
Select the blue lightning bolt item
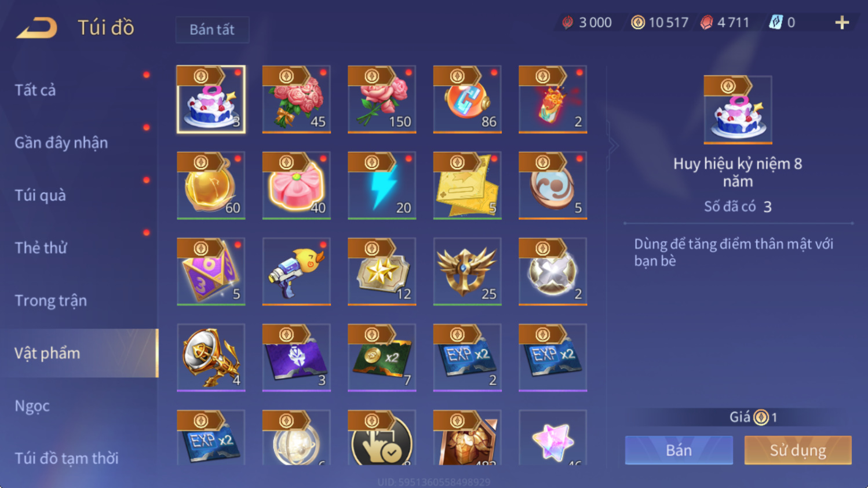(382, 185)
